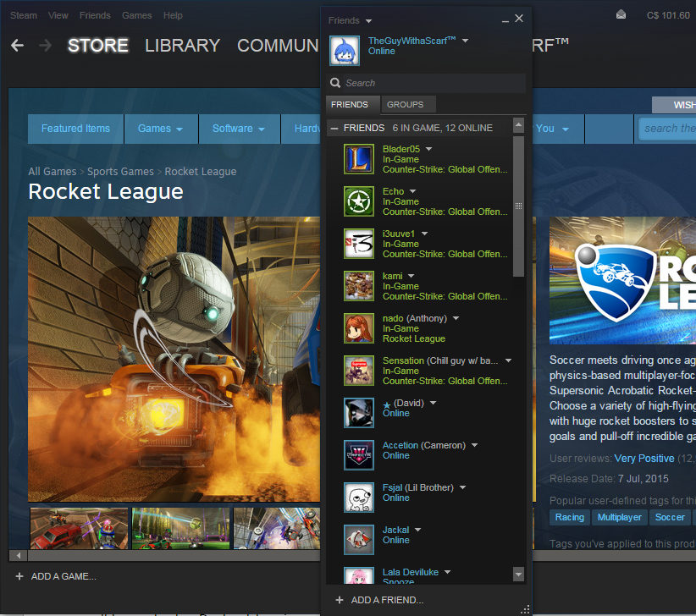This screenshot has width=696, height=616.
Task: Click the screenshot strip scroll-left arrow
Action: pyautogui.click(x=18, y=555)
